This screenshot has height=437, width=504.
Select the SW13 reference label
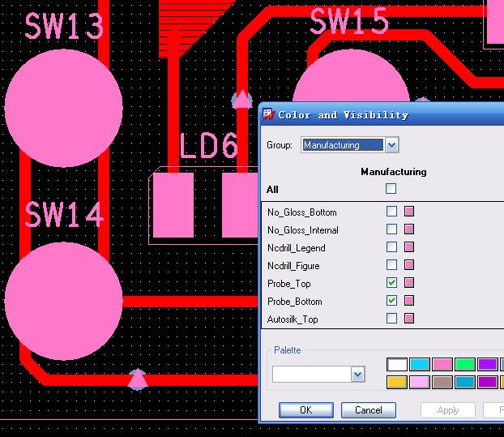click(x=64, y=26)
